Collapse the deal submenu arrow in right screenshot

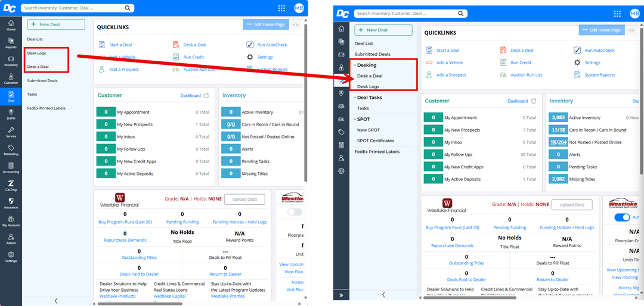pyautogui.click(x=383, y=295)
